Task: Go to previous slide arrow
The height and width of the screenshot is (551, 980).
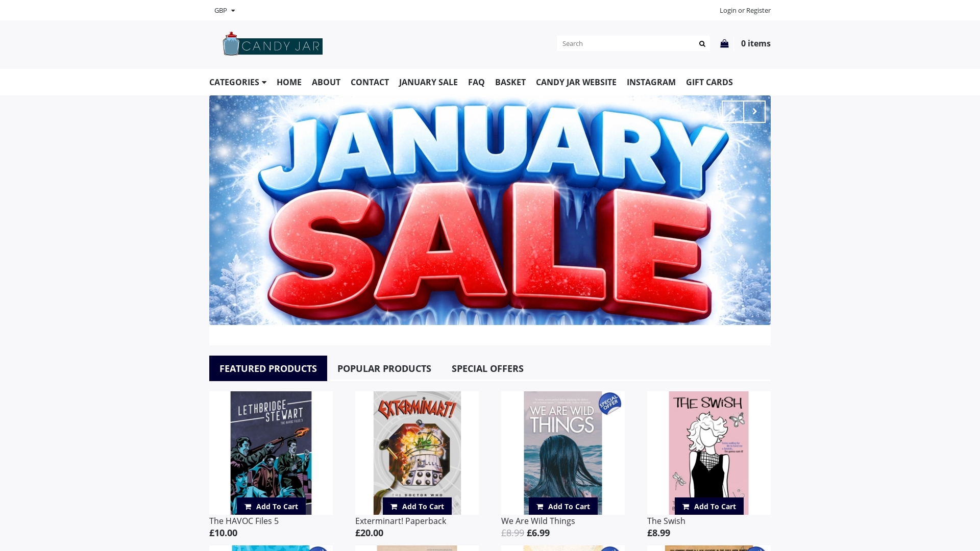Action: (x=732, y=112)
